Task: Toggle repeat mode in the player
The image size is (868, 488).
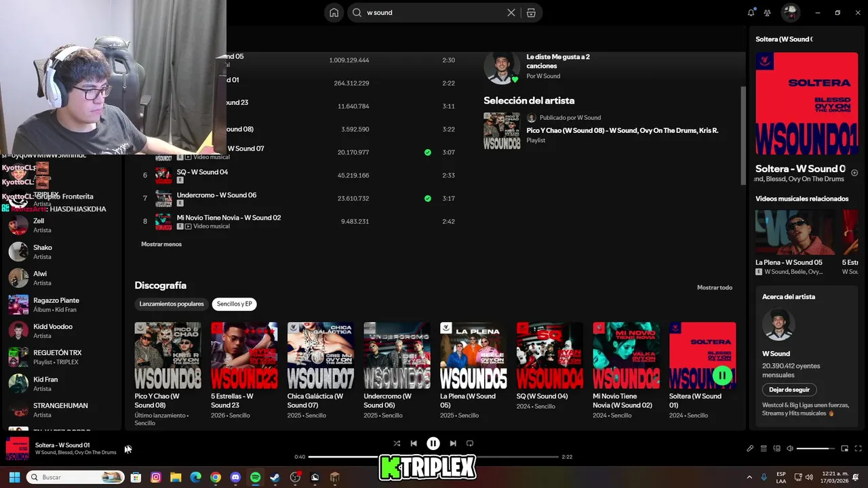Action: point(470,443)
